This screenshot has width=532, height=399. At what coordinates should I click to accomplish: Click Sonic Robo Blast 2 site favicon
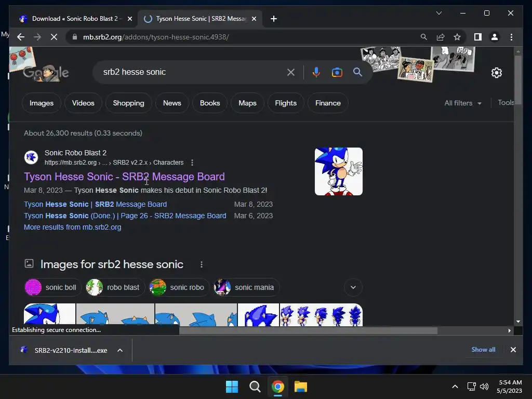(31, 157)
